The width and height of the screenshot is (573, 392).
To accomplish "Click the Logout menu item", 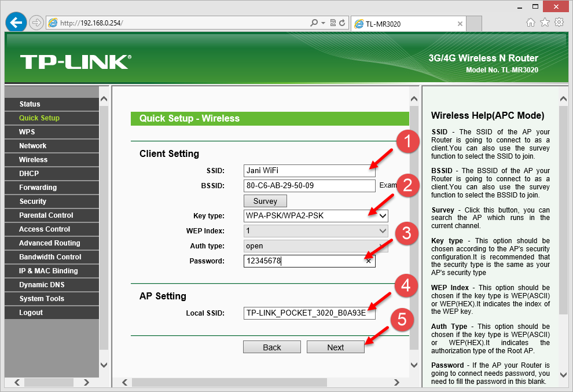I will tap(52, 313).
